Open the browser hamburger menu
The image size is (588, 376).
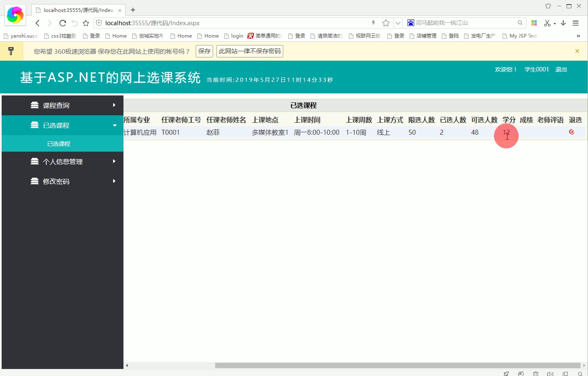click(x=576, y=23)
